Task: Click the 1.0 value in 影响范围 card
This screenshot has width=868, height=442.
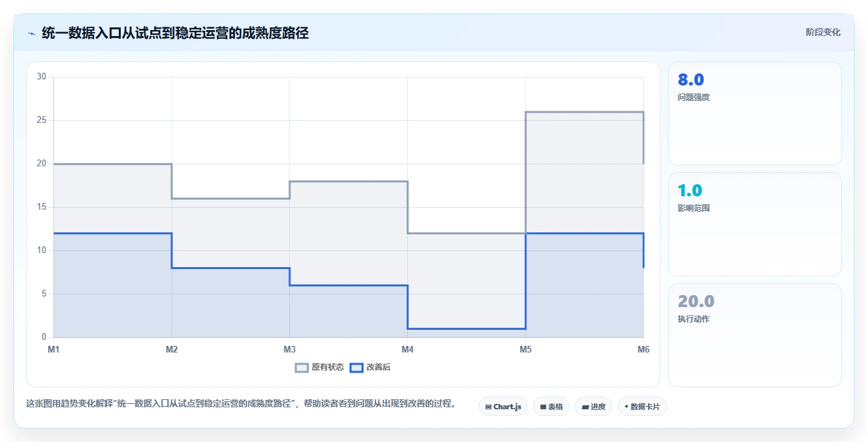Action: (690, 190)
